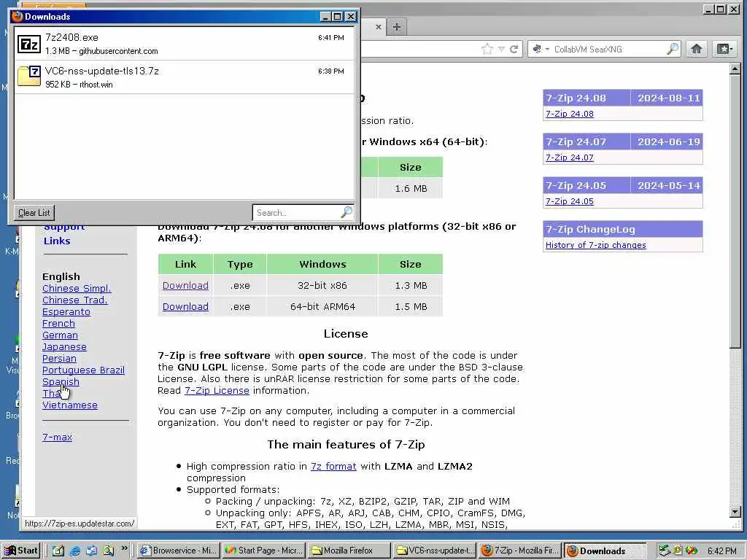The height and width of the screenshot is (560, 747).
Task: Click the Firefox icon in Downloads title bar
Action: (18, 16)
